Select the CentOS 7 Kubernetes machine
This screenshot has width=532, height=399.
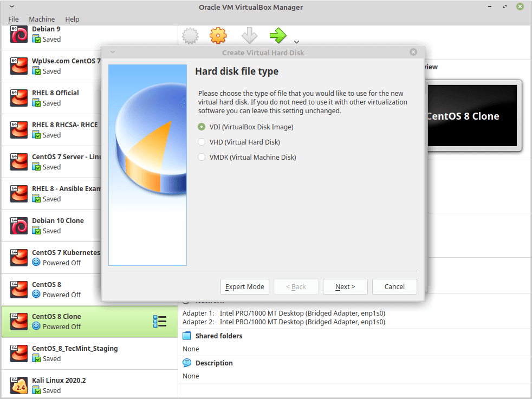click(51, 257)
